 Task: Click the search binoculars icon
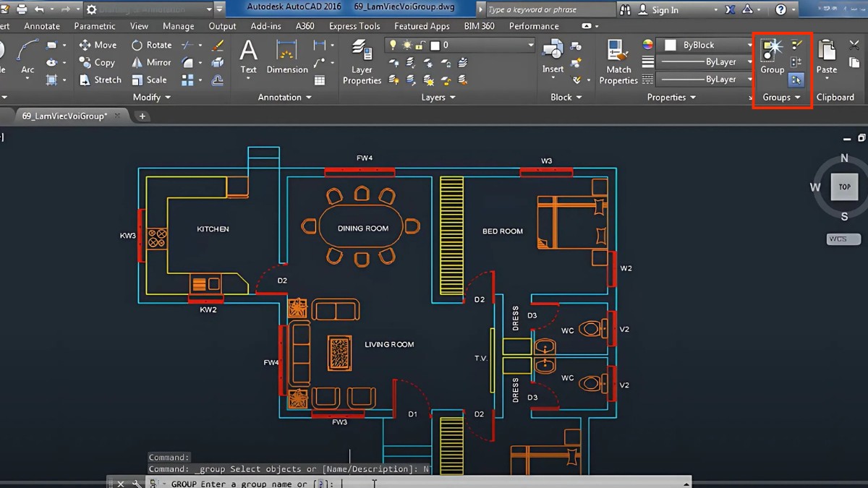[625, 9]
